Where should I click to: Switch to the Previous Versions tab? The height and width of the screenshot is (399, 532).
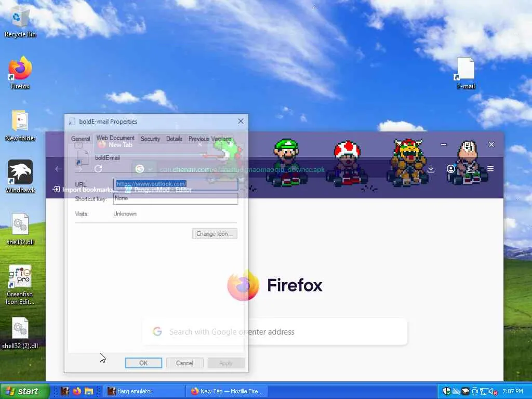(210, 139)
